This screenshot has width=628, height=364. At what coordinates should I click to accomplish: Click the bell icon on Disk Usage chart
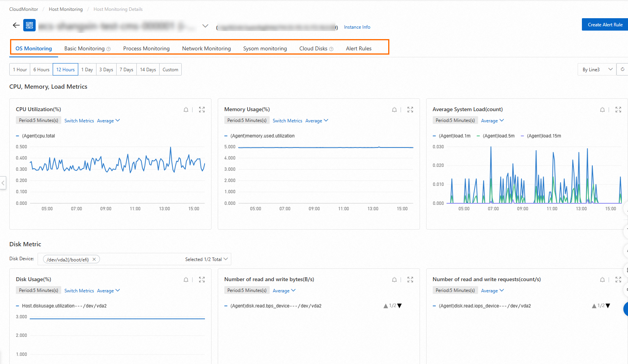(186, 279)
